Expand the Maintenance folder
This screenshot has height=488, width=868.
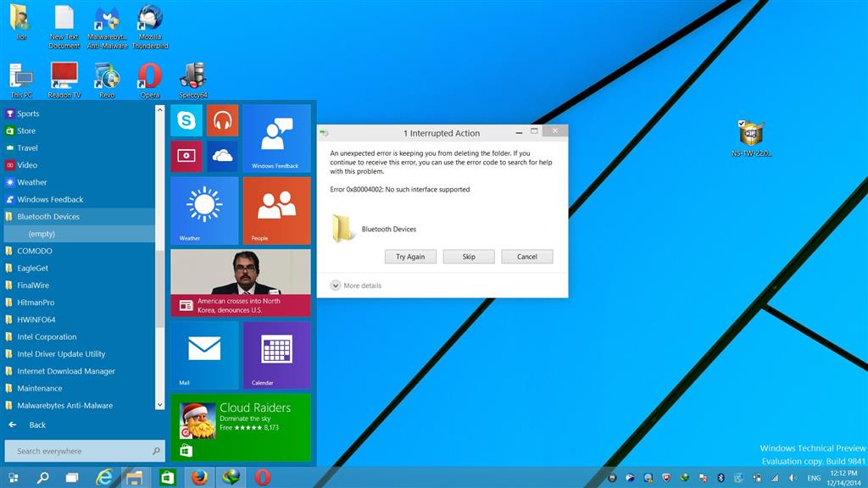79,388
